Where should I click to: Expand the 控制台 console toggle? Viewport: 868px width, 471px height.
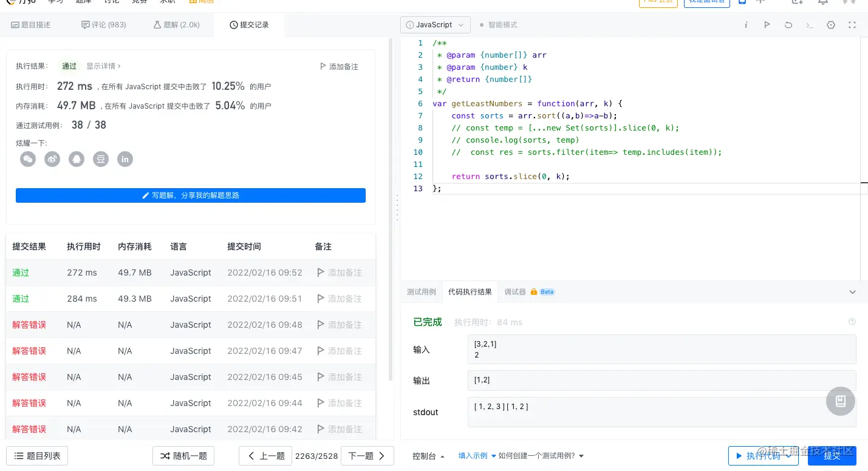[x=429, y=456]
